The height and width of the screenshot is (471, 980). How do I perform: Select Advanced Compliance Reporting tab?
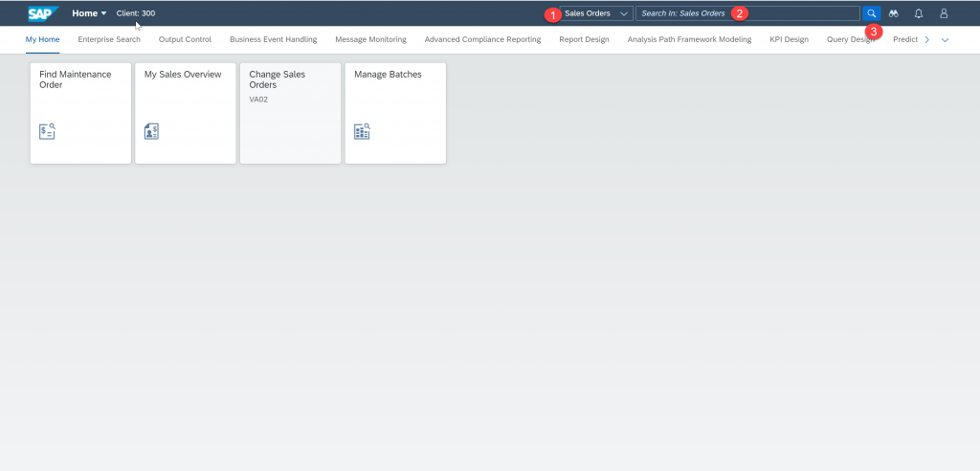point(482,39)
